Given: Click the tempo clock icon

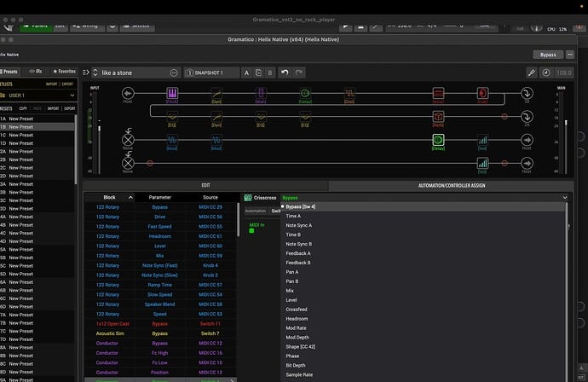Looking at the screenshot, I should [x=546, y=72].
